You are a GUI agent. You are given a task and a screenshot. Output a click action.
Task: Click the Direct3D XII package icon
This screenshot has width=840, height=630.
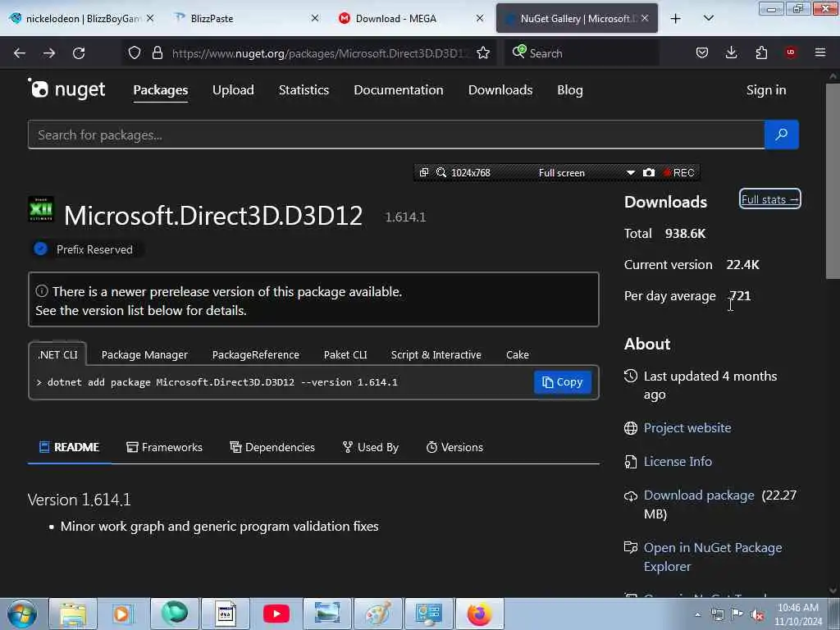41,209
